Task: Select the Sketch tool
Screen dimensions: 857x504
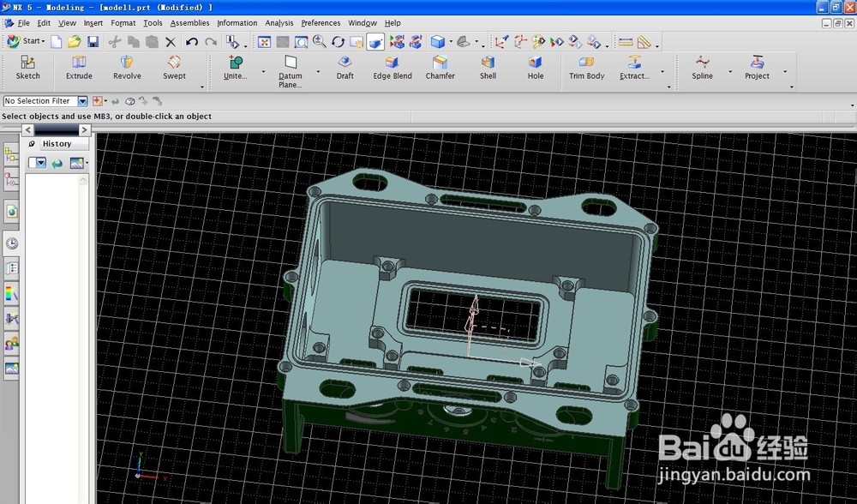Action: click(x=27, y=68)
